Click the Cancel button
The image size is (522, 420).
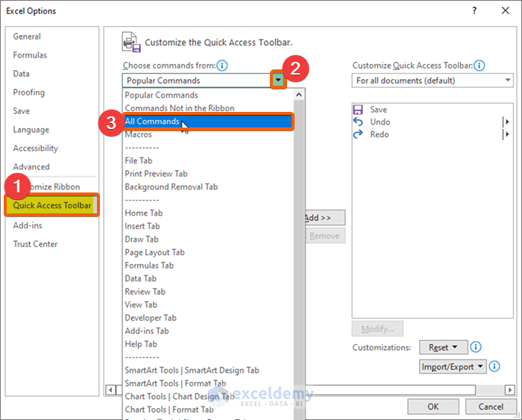(491, 407)
